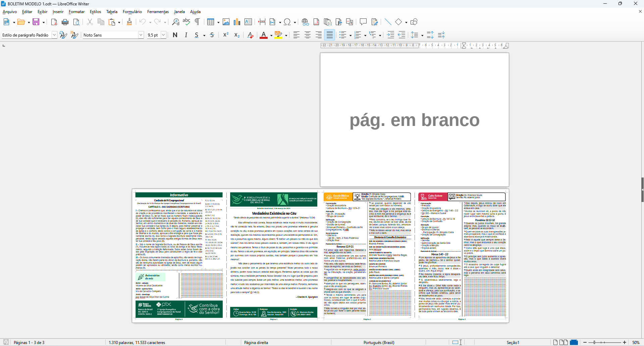Show draw functions icon
Screen dimensions: 644x346
click(414, 22)
